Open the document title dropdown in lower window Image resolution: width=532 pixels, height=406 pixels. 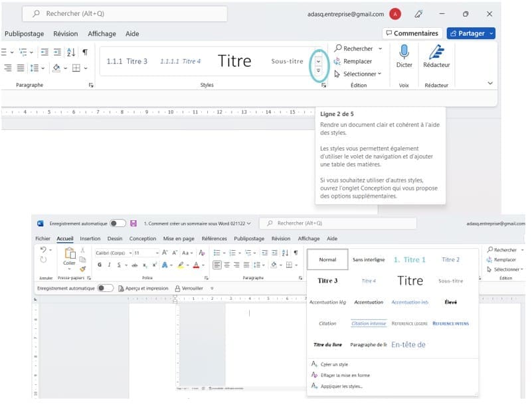coord(248,224)
